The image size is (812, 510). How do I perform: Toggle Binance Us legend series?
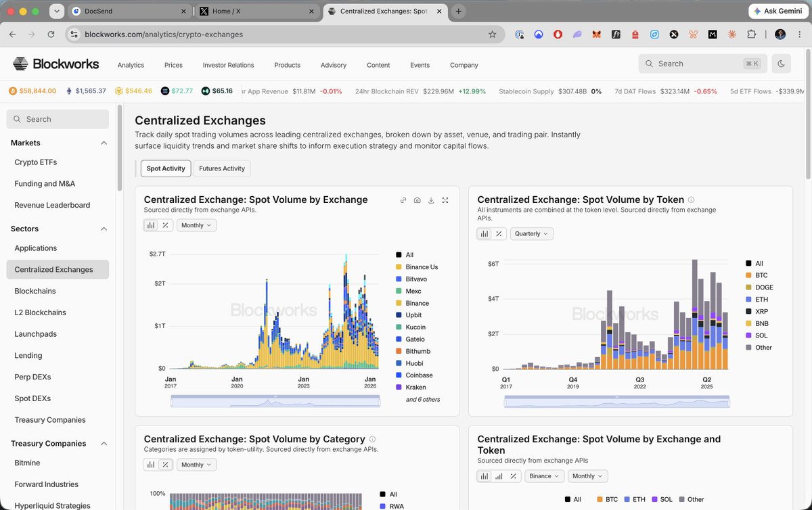(417, 267)
